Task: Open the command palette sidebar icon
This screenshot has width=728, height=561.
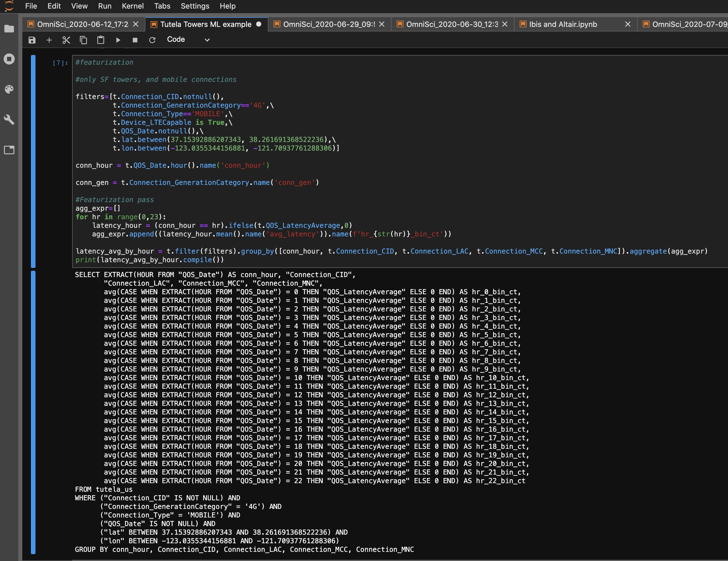Action: [9, 89]
